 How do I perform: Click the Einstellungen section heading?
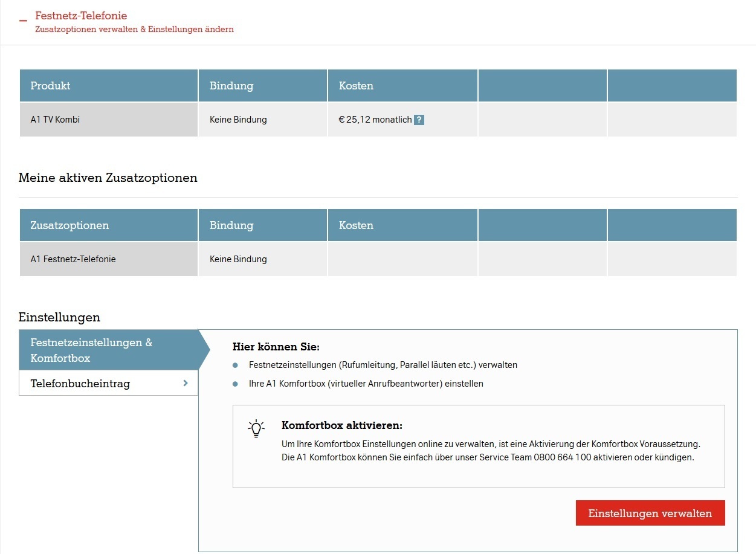(59, 317)
